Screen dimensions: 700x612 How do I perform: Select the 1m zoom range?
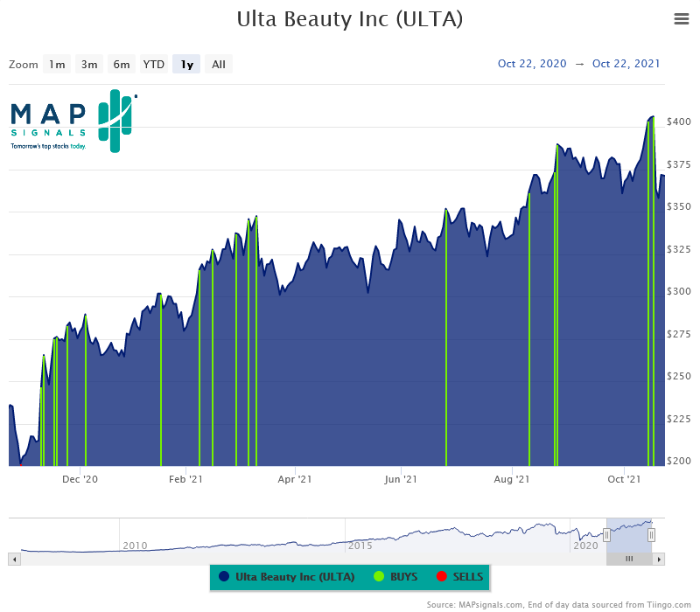tap(57, 64)
